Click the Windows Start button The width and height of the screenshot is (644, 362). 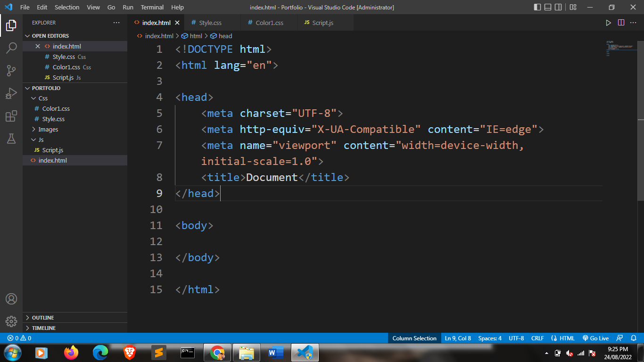tap(12, 353)
